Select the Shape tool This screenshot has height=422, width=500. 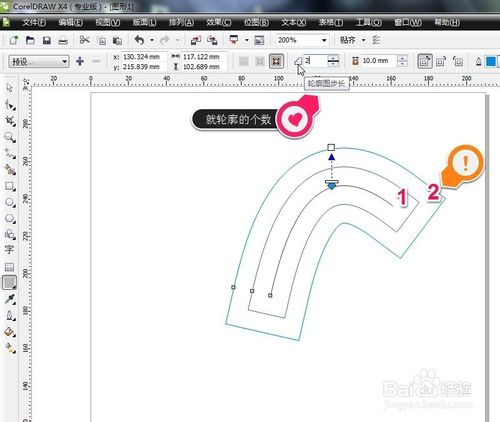click(10, 104)
